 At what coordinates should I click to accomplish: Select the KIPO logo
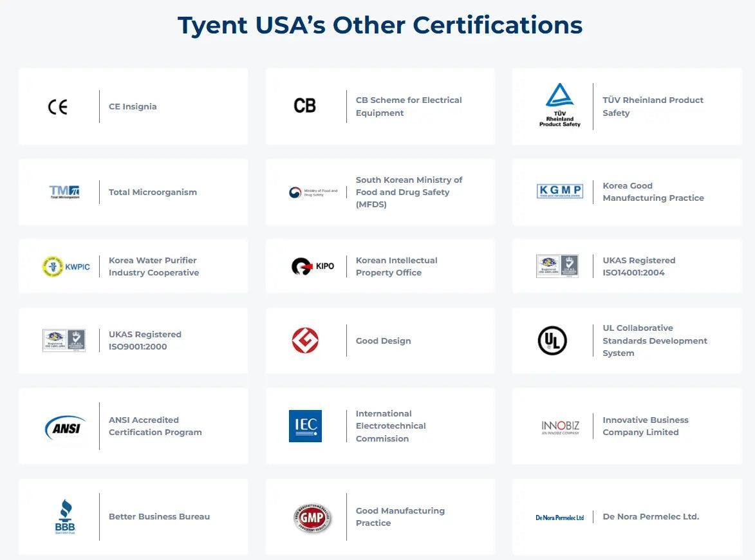[x=313, y=266]
